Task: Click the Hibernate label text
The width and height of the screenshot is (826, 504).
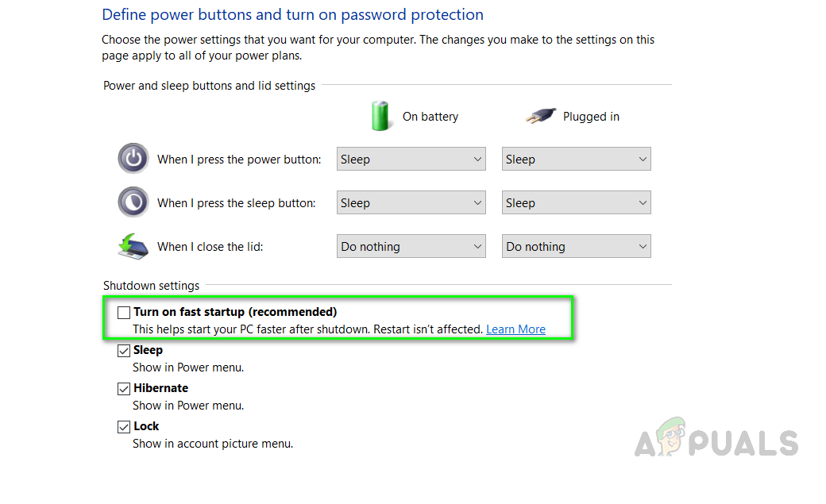Action: coord(161,388)
